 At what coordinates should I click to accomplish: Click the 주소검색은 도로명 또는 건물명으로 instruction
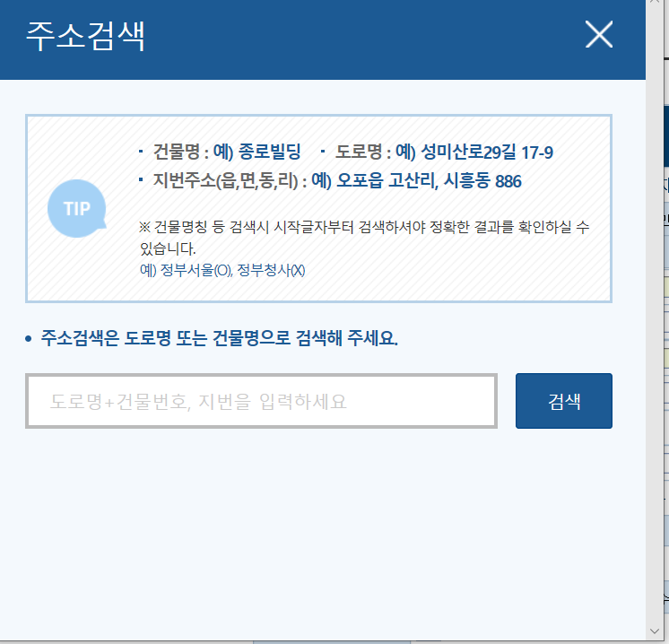coord(220,338)
